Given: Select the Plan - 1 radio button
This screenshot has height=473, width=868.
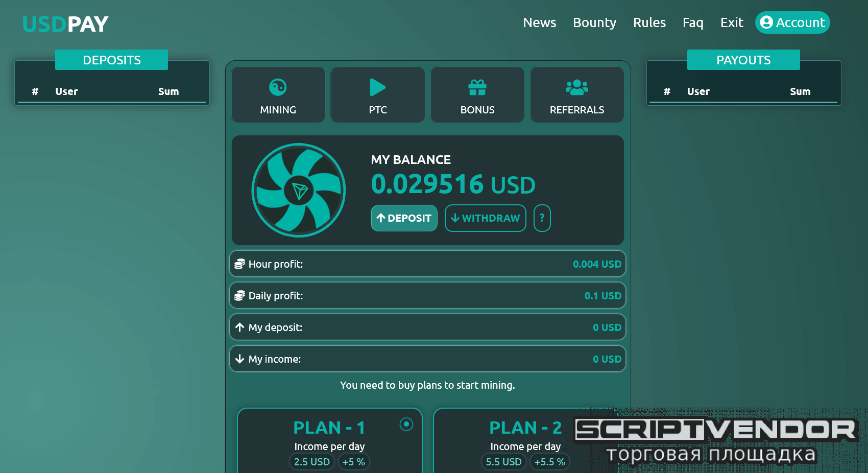Looking at the screenshot, I should [406, 424].
